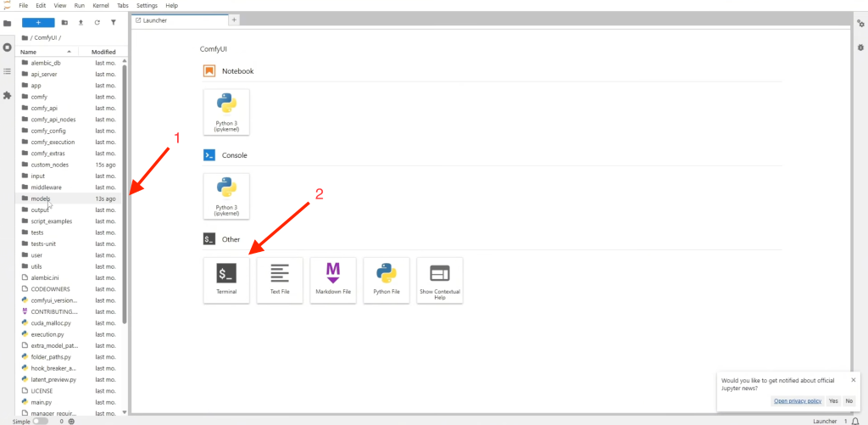Open the File Browser sidebar tab
The image size is (868, 425).
[x=7, y=23]
